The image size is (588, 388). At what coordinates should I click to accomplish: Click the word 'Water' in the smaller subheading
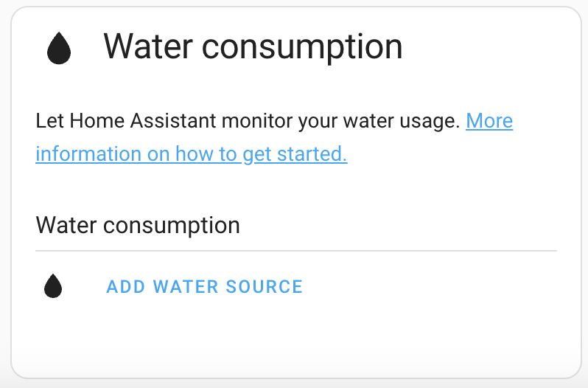68,225
